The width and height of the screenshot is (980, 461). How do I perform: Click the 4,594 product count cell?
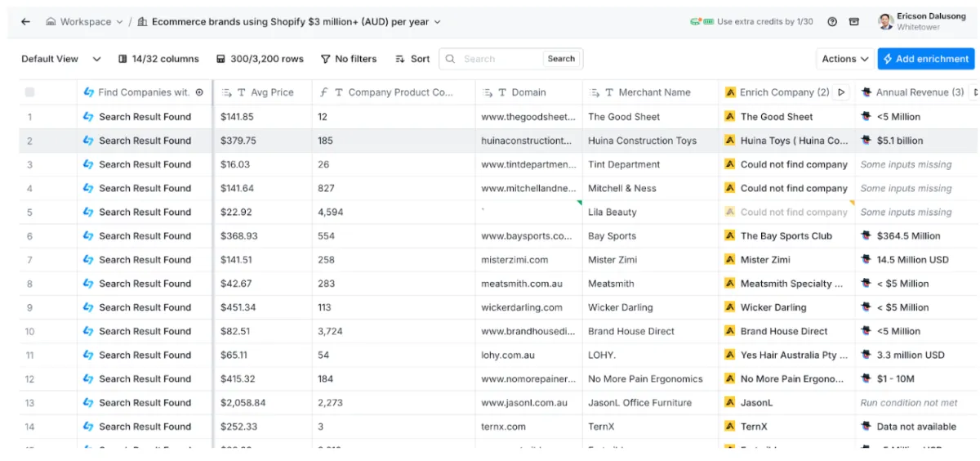(x=394, y=213)
